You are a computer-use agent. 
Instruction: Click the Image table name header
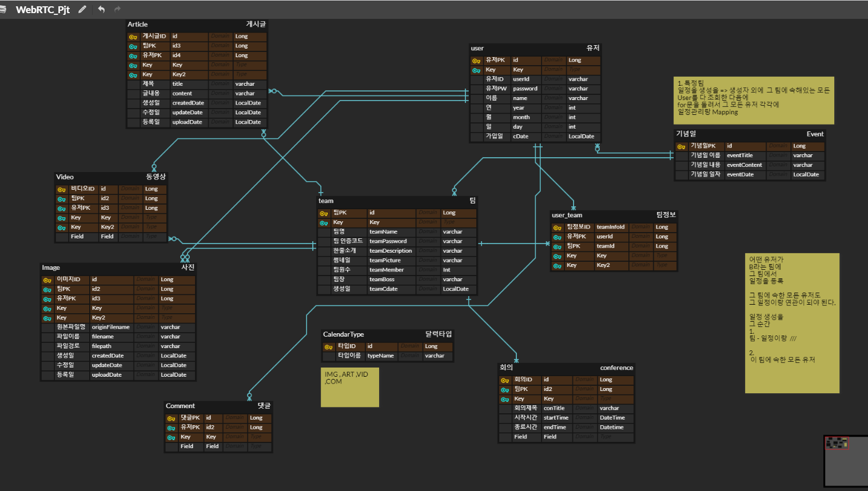click(x=51, y=268)
